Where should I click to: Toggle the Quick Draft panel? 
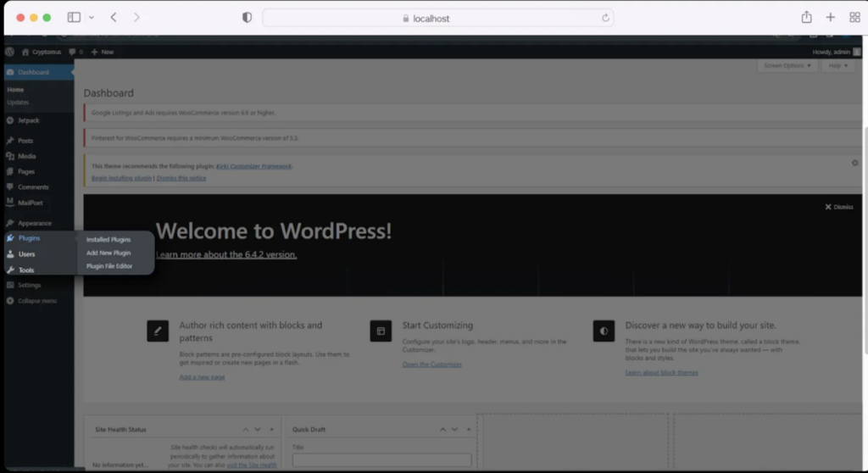[467, 430]
